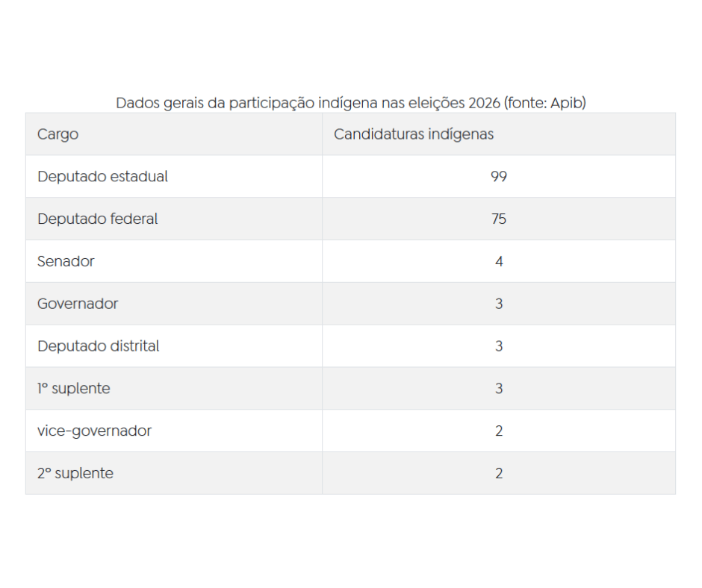Click the value 75 in the table
Viewport: 702px width, 588px height.
(x=499, y=219)
